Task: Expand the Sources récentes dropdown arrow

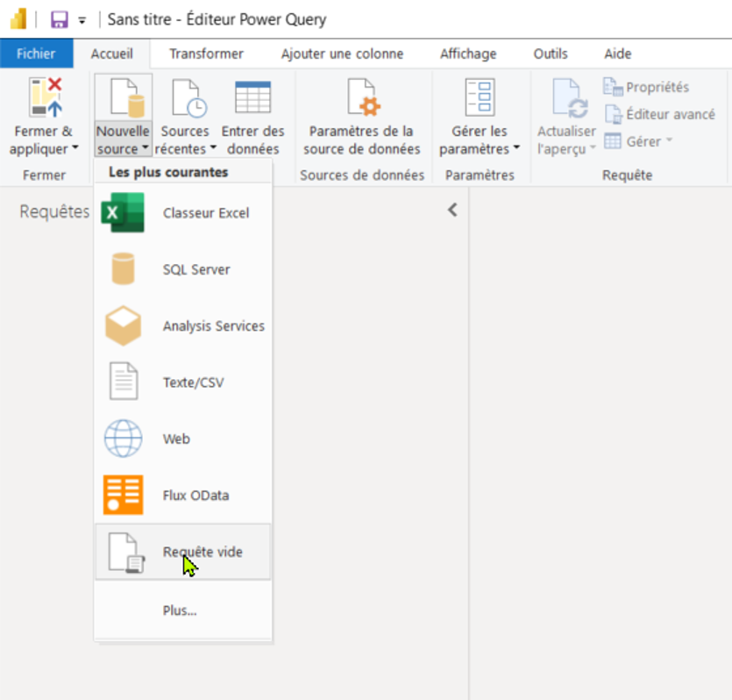Action: (213, 147)
